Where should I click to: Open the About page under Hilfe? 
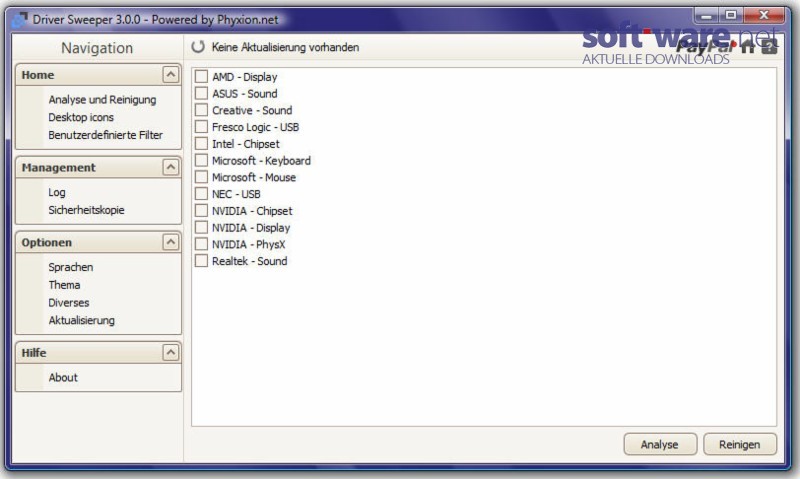pyautogui.click(x=63, y=378)
